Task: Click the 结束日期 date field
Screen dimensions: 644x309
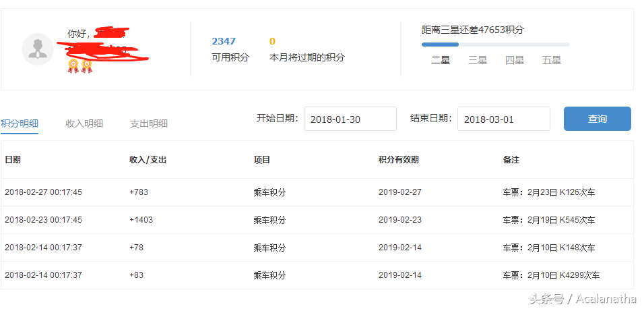Action: click(503, 119)
